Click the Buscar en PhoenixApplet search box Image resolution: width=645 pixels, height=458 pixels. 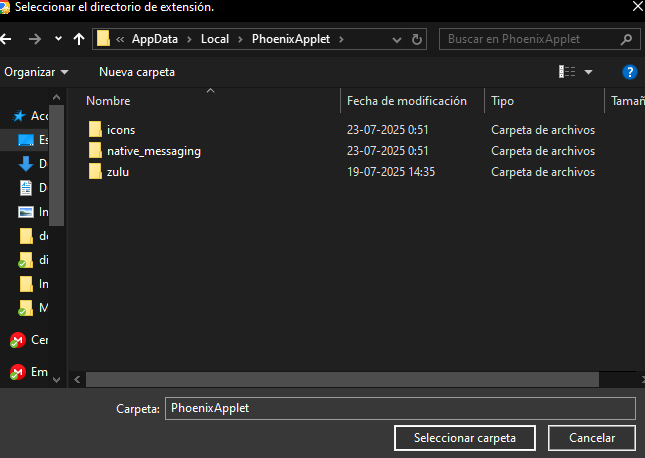pyautogui.click(x=530, y=40)
